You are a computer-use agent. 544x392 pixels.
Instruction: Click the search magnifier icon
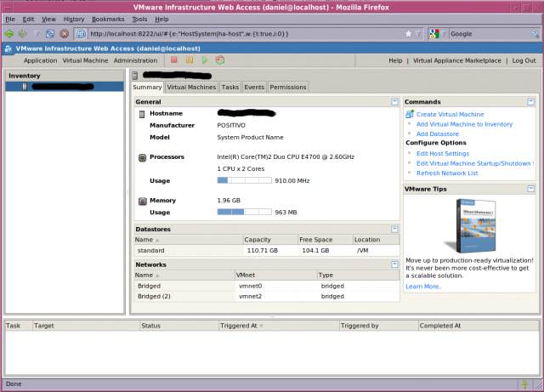click(535, 34)
